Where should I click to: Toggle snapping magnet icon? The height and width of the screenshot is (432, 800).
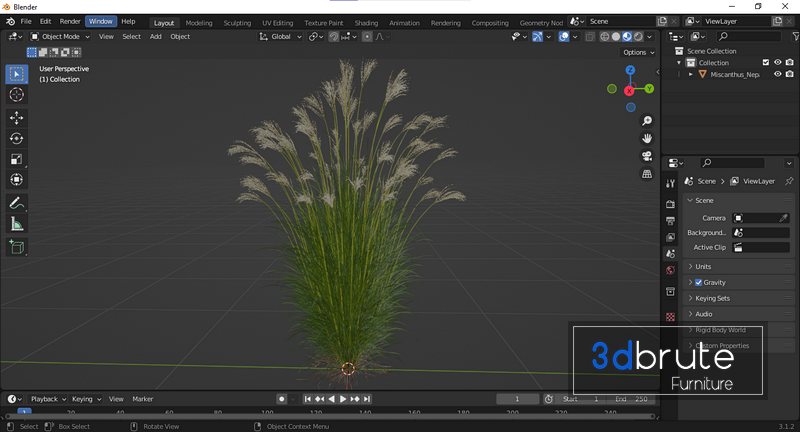point(334,37)
